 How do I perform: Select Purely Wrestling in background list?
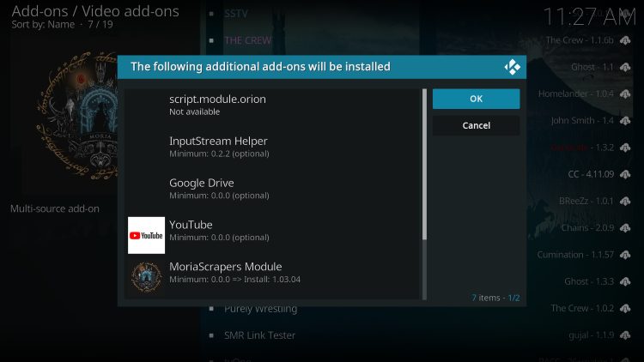[x=260, y=309]
